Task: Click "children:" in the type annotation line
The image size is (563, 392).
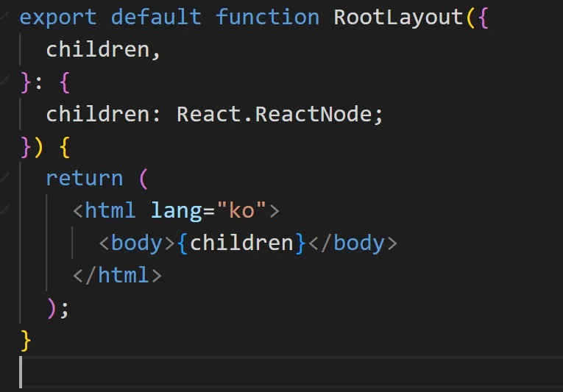Action: (x=104, y=114)
